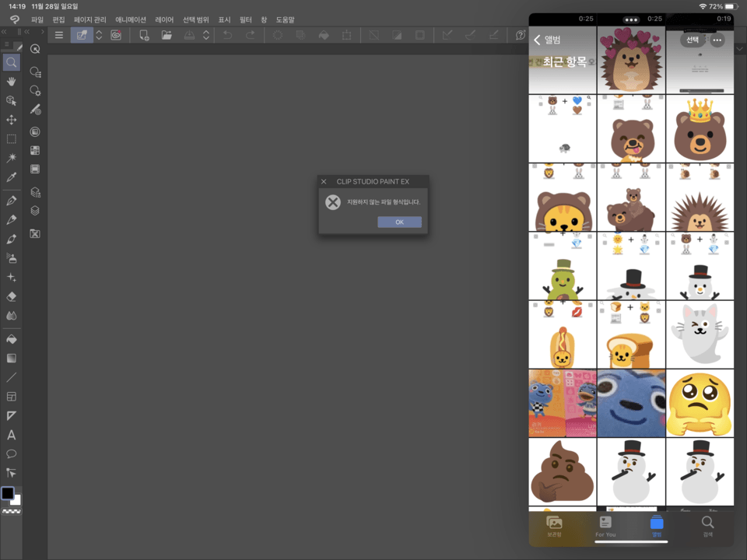
Task: Select the Hand tool in the toolbar
Action: point(11,82)
